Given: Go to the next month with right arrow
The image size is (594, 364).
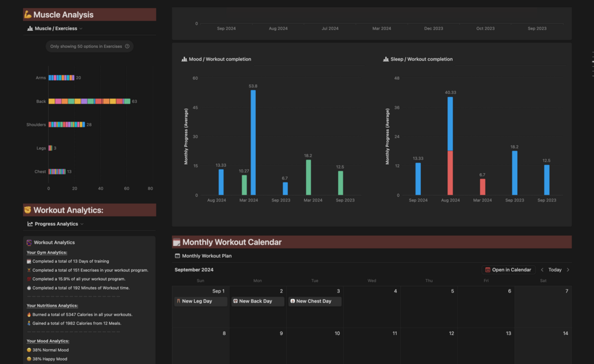Looking at the screenshot, I should click(x=568, y=269).
